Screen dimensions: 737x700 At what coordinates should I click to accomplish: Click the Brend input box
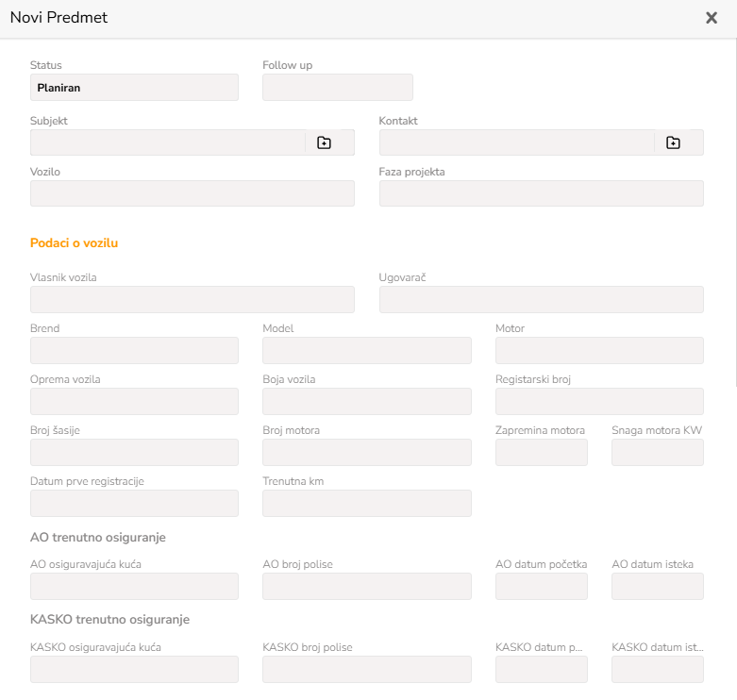134,350
